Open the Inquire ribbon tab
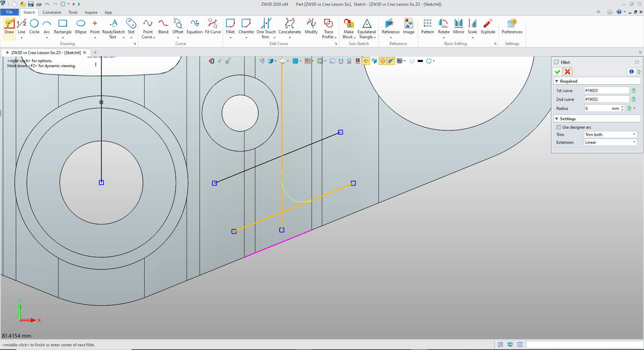Screen dimensions: 644x350 91,12
